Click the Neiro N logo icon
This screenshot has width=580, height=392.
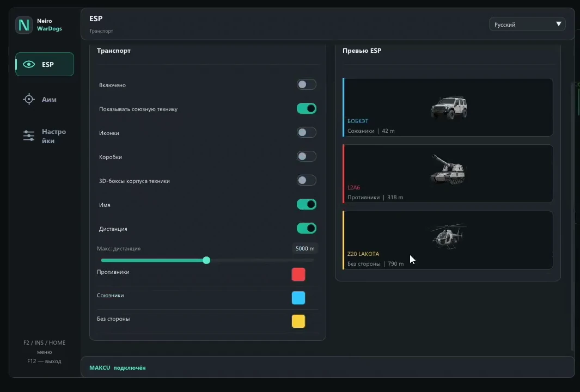coord(24,25)
